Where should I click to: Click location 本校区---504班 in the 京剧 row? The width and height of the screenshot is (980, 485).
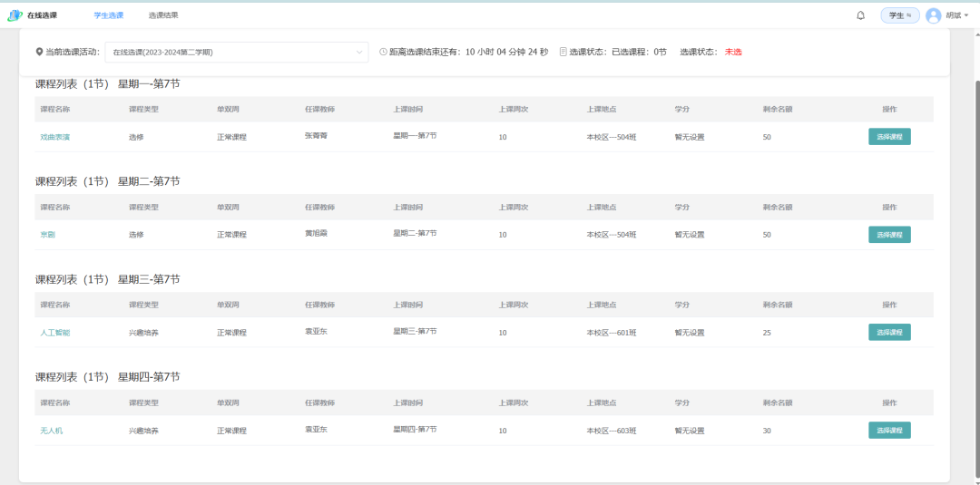point(612,235)
